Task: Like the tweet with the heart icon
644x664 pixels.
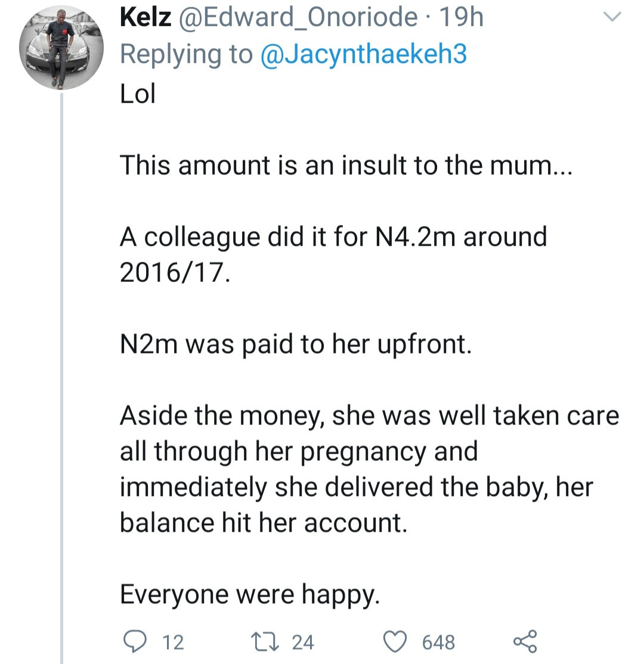Action: pyautogui.click(x=395, y=641)
